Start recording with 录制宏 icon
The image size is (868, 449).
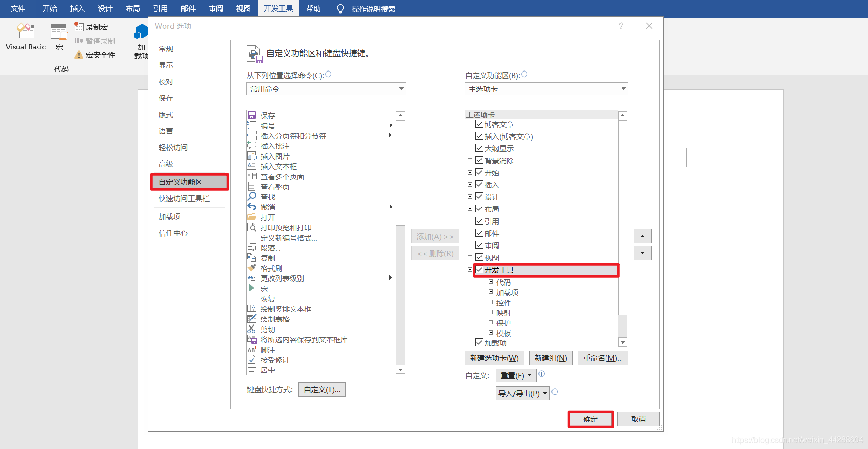coord(79,27)
